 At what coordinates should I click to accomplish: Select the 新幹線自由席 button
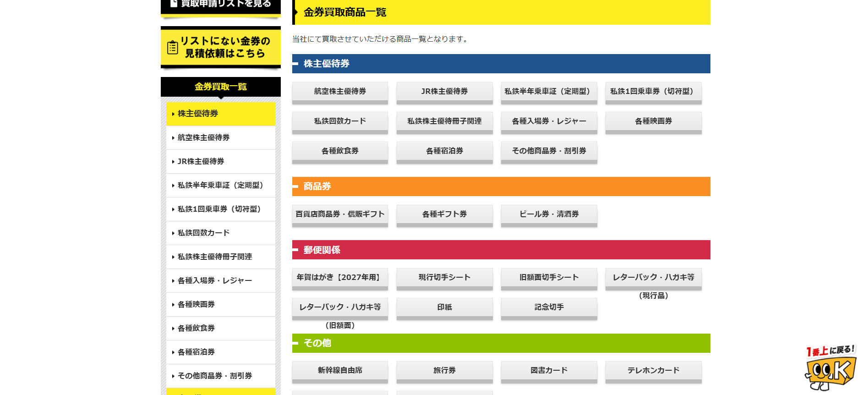340,372
